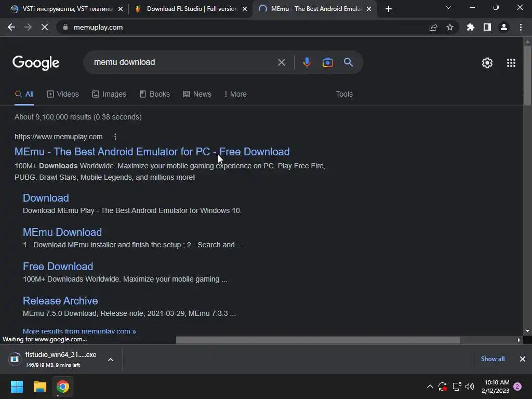The height and width of the screenshot is (399, 532).
Task: Toggle Chrome side panel
Action: (x=487, y=27)
